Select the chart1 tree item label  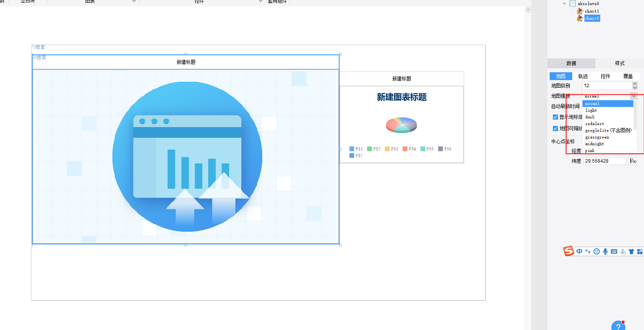pos(592,11)
